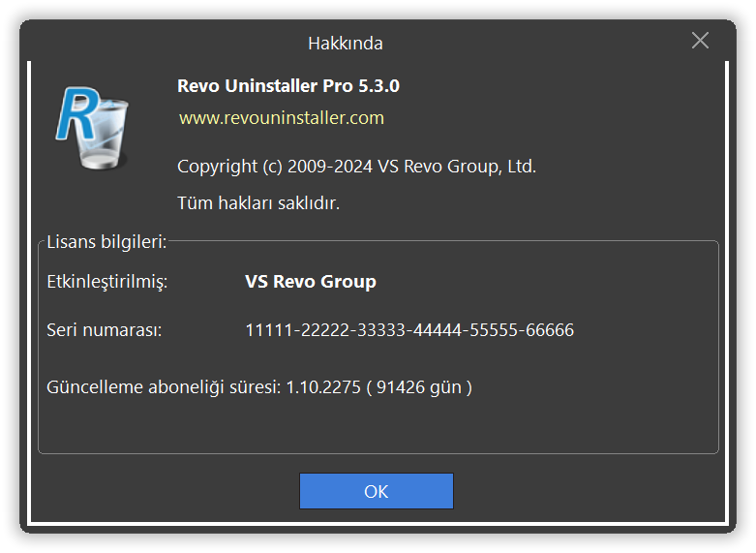
Task: Click the "Hakkında" dialog title
Action: pyautogui.click(x=346, y=44)
